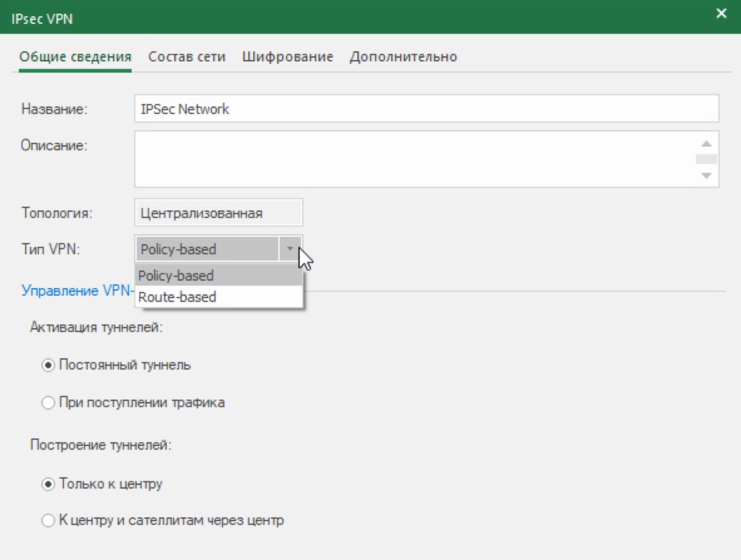This screenshot has height=560, width=741.
Task: Select the Постоянный туннель radio button
Action: click(x=49, y=366)
